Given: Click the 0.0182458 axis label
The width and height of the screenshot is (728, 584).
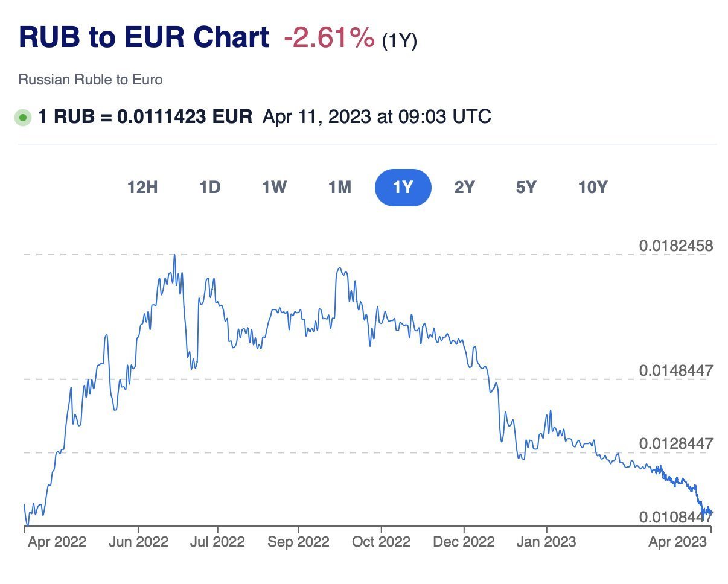Looking at the screenshot, I should [x=675, y=246].
